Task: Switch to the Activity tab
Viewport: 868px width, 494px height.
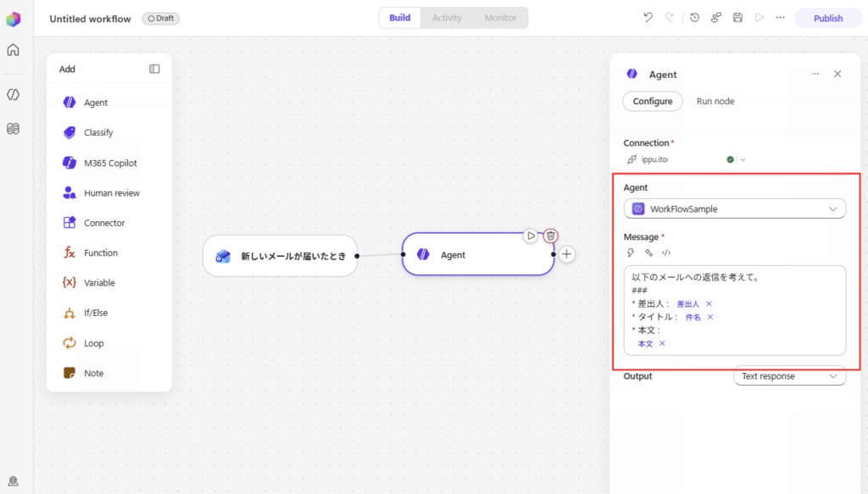Action: tap(447, 18)
